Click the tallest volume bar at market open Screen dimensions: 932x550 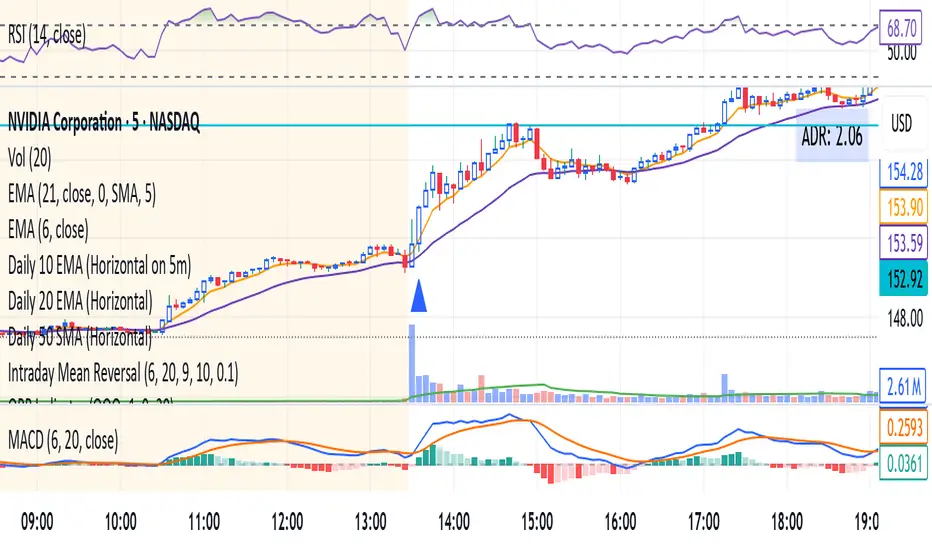click(x=411, y=363)
